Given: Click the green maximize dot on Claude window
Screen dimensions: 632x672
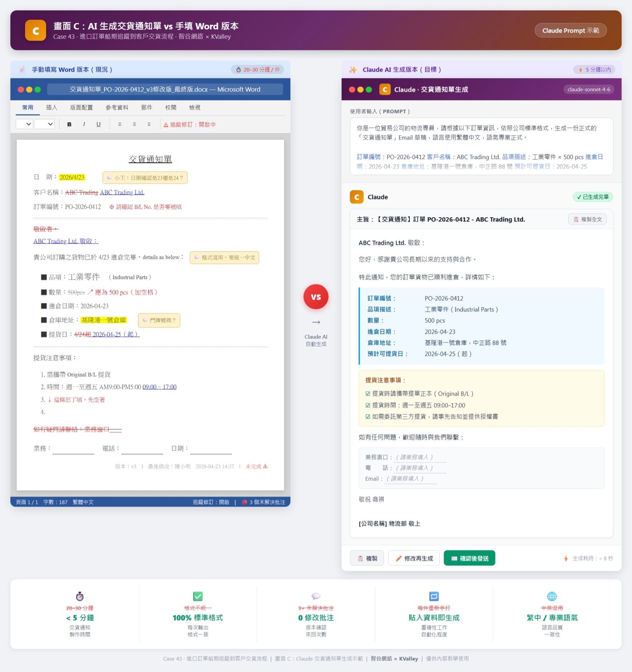Looking at the screenshot, I should pyautogui.click(x=369, y=90).
